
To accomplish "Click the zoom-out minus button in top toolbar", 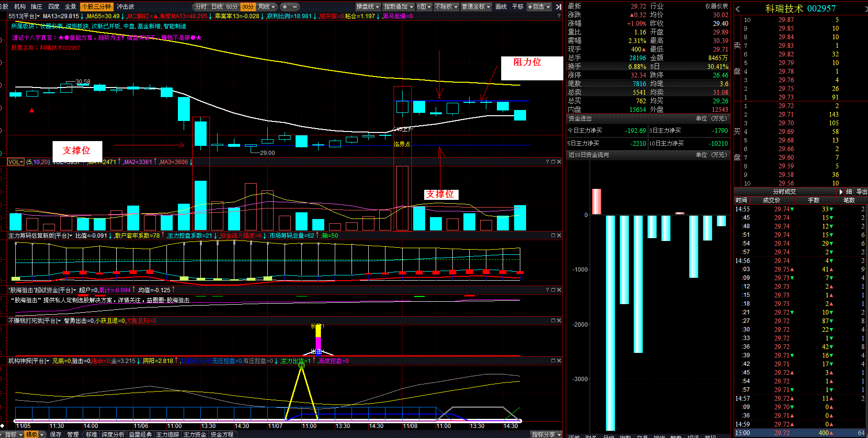I will pos(295,7).
